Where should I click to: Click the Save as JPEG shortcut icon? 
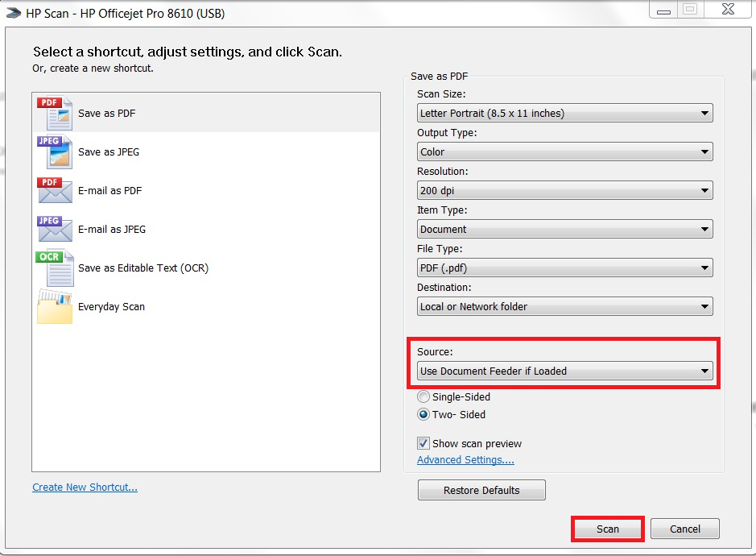coord(55,152)
